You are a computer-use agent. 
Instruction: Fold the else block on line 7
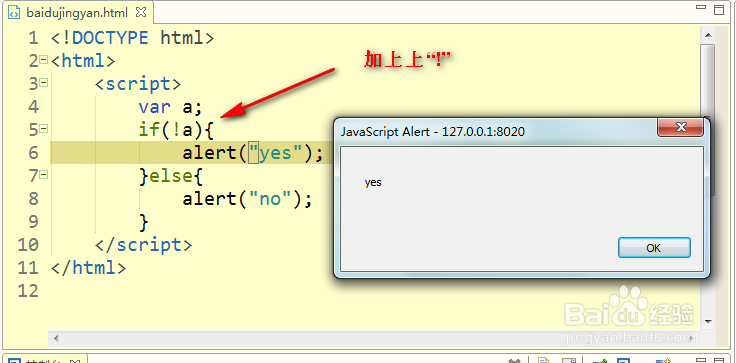pos(44,175)
